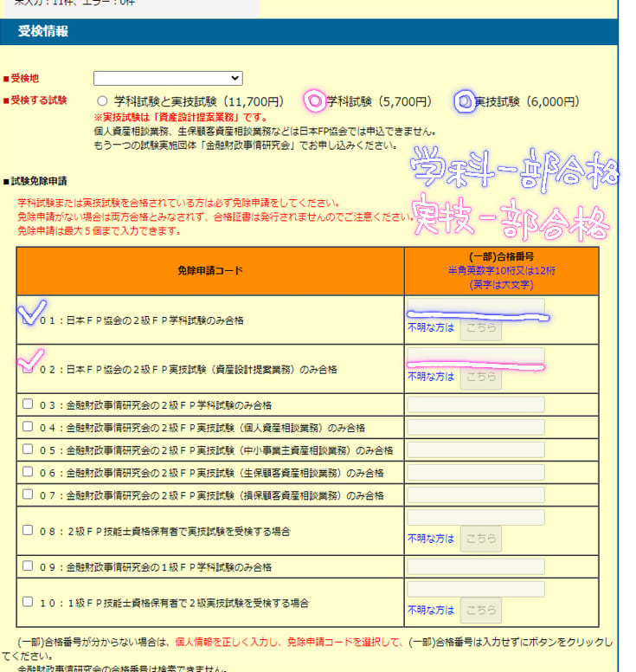This screenshot has height=672, width=636.
Task: Enable checkbox 05 中小事業主資産相談業務
Action: click(x=28, y=449)
